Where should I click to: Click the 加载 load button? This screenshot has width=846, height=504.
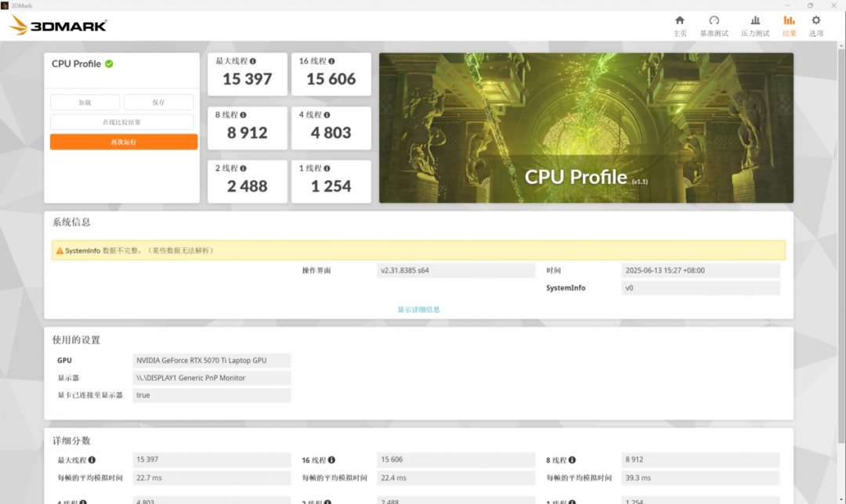pos(85,103)
